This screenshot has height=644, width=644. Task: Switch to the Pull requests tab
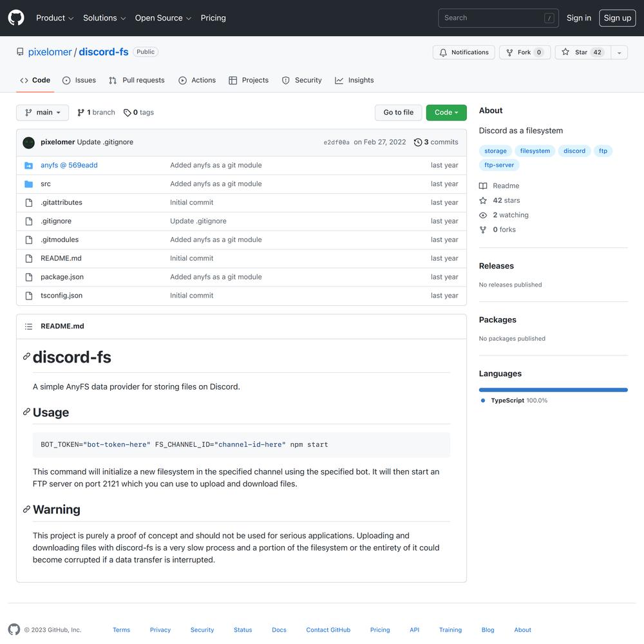click(x=137, y=80)
